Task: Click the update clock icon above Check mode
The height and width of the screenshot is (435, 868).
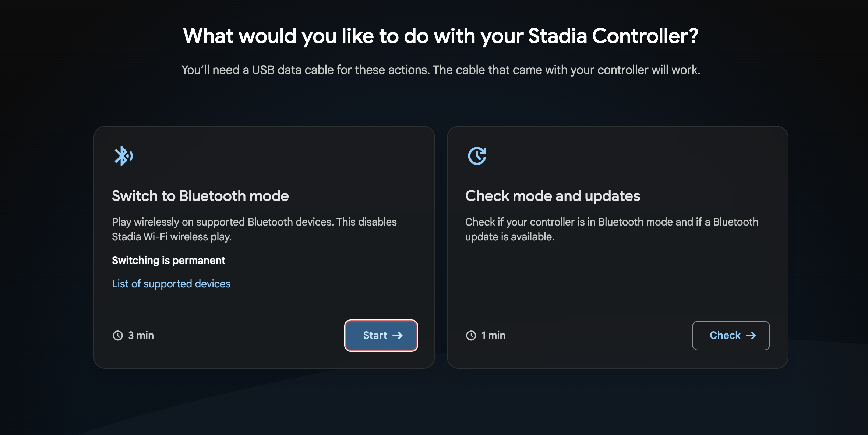Action: click(x=477, y=156)
